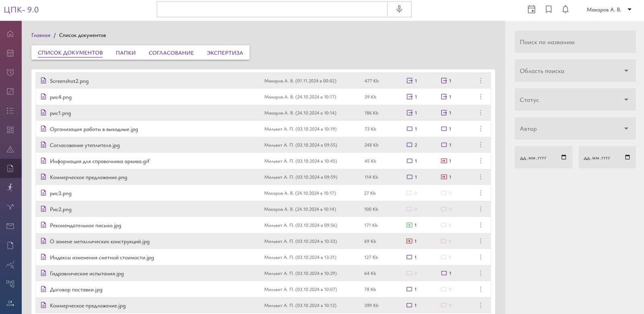
Task: Click the mail envelope sidebar icon
Action: point(10,226)
